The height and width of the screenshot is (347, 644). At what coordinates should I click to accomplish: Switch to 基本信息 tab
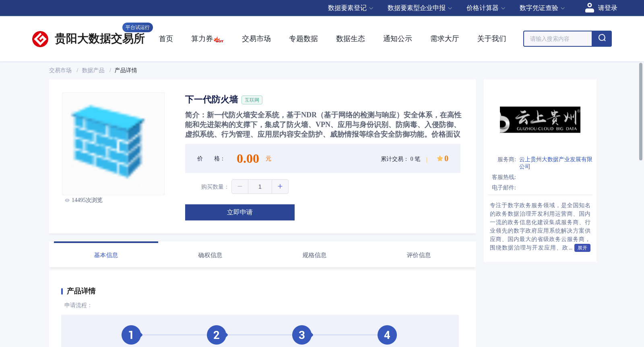point(106,255)
